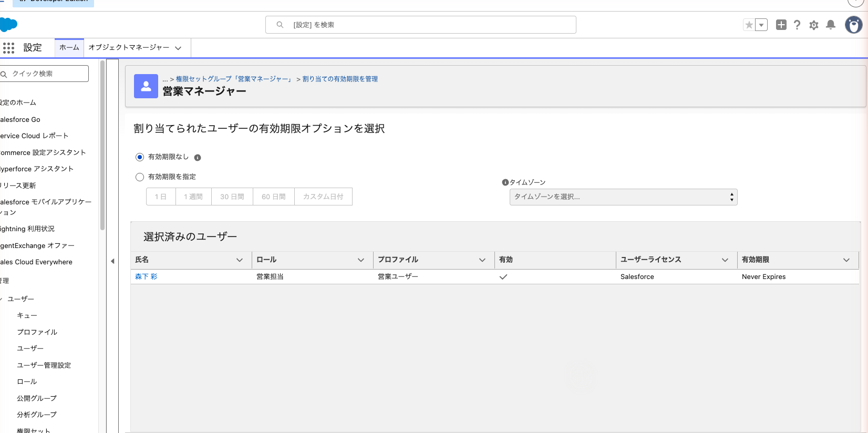Click the [設定] を検索 search field
The image size is (868, 433).
click(x=421, y=25)
